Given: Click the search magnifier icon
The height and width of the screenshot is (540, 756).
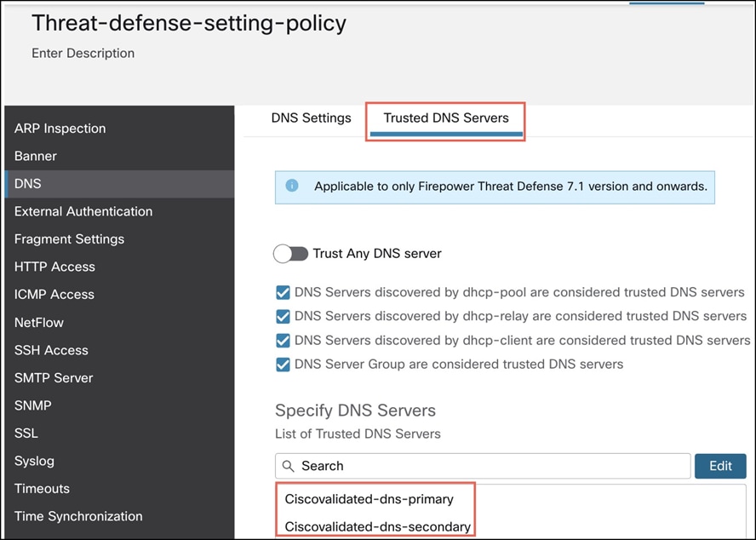Looking at the screenshot, I should (x=289, y=466).
